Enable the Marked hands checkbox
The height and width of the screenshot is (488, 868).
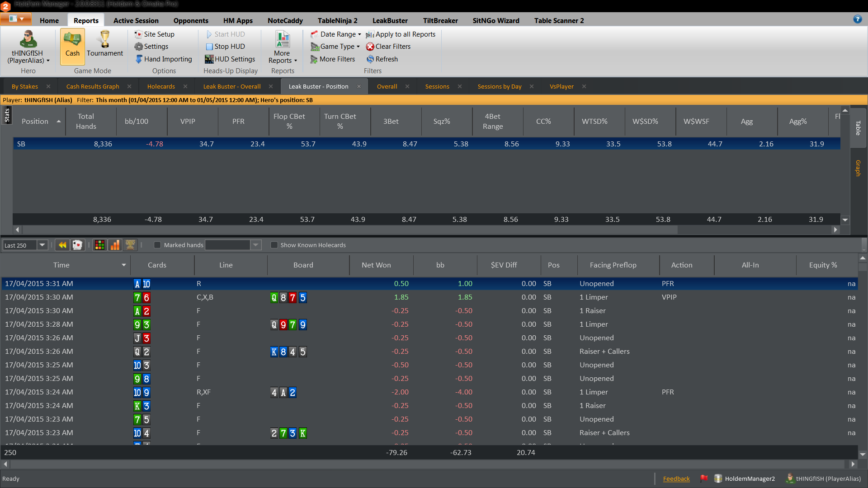[157, 245]
